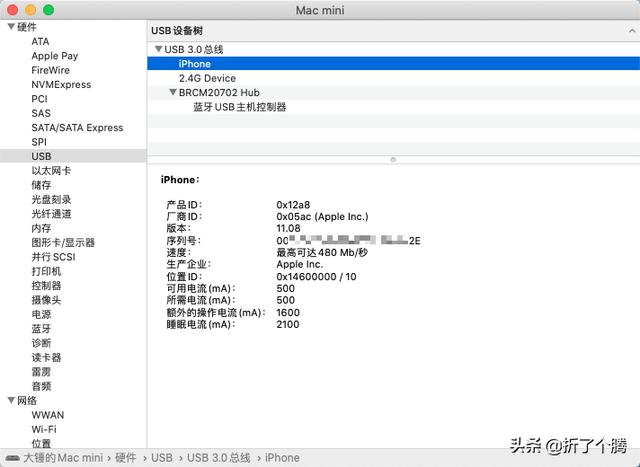Click the sort chevron in USB 设备树 header

click(x=632, y=31)
